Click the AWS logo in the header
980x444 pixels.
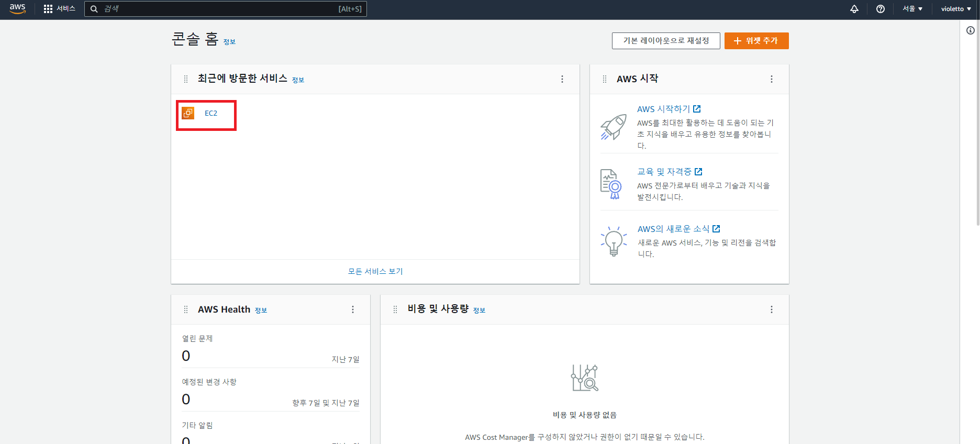click(18, 9)
